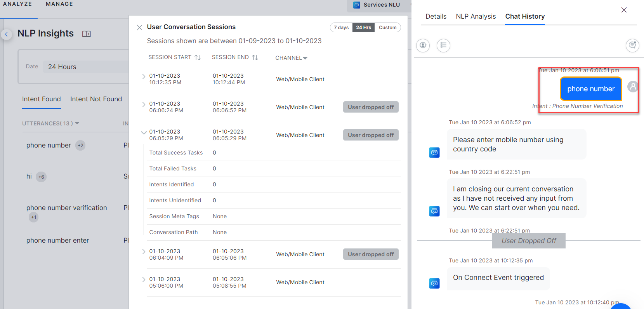The image size is (644, 309).
Task: Sort sessions by Session Start arrows
Action: (198, 57)
